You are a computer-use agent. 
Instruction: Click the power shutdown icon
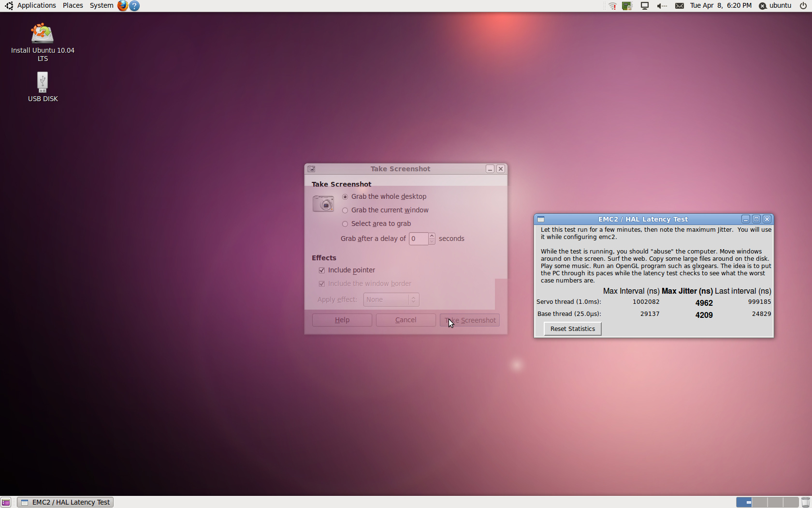click(803, 6)
